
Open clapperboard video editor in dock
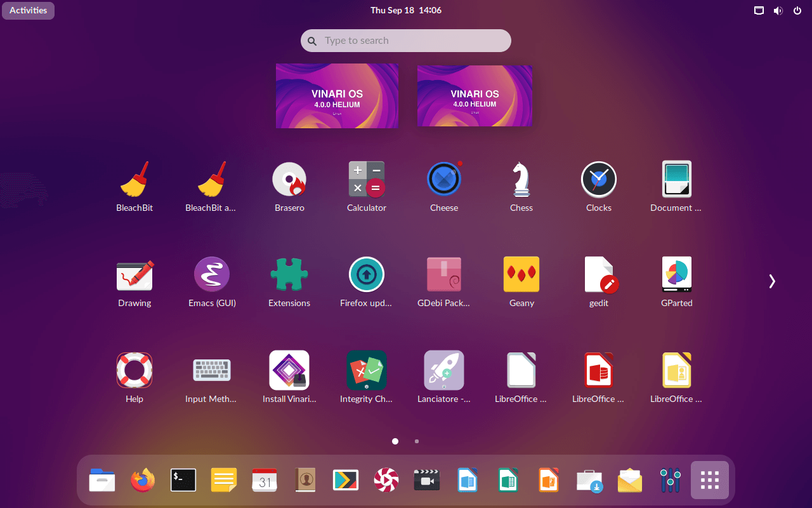(x=427, y=480)
